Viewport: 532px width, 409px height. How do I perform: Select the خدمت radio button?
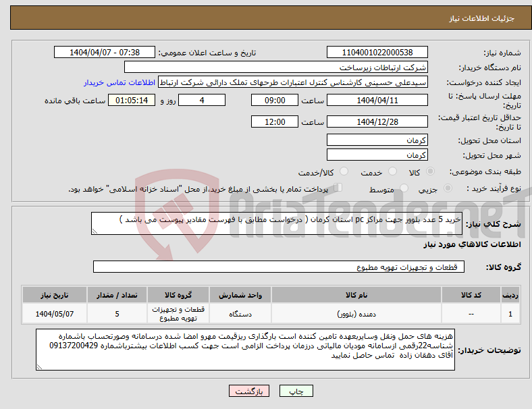392,171
